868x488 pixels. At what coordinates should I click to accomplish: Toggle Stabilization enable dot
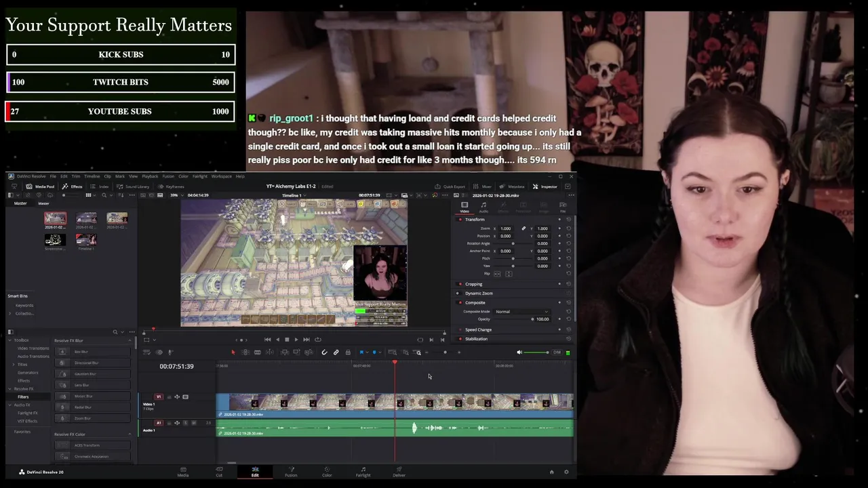(460, 339)
